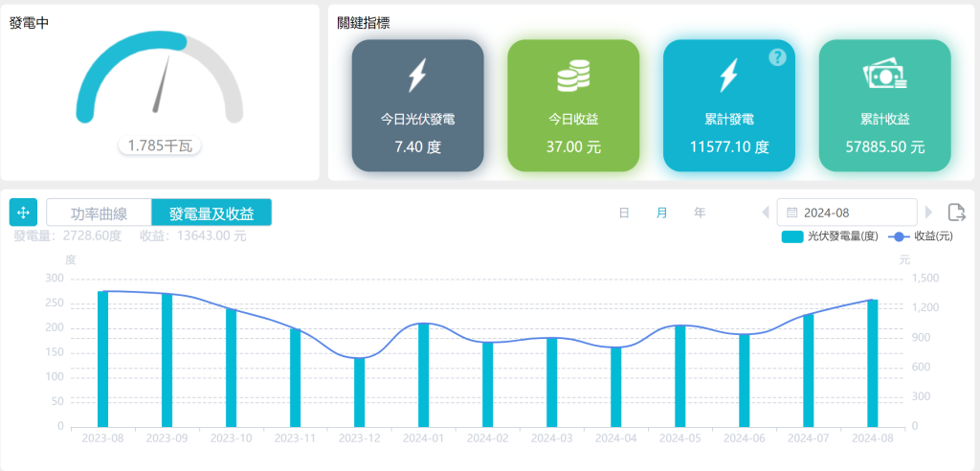Select the 發電量及收益 tab

tap(212, 213)
